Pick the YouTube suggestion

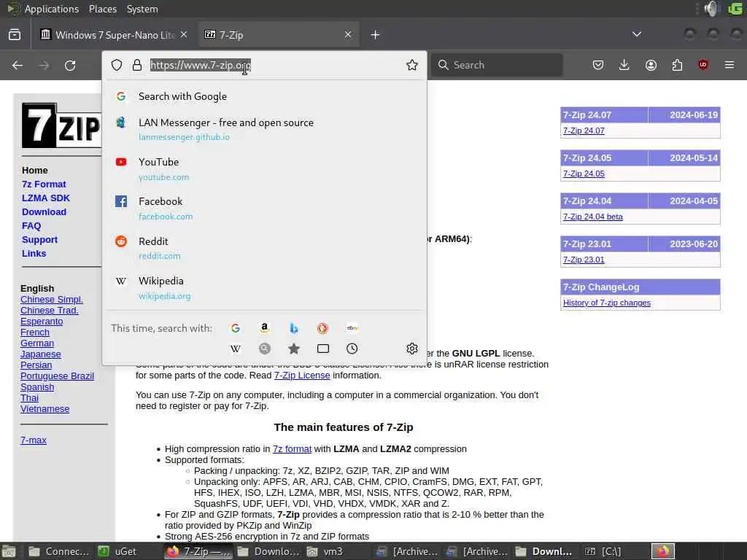click(x=264, y=169)
